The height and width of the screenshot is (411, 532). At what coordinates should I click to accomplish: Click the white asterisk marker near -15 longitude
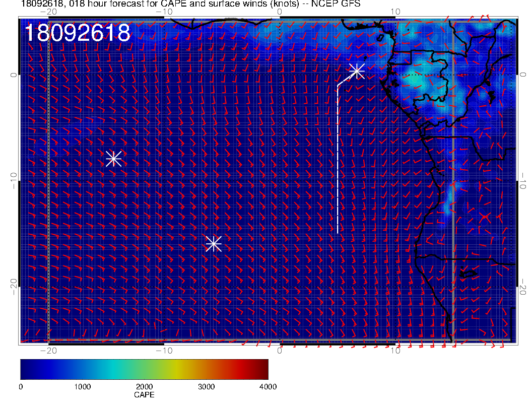(114, 159)
